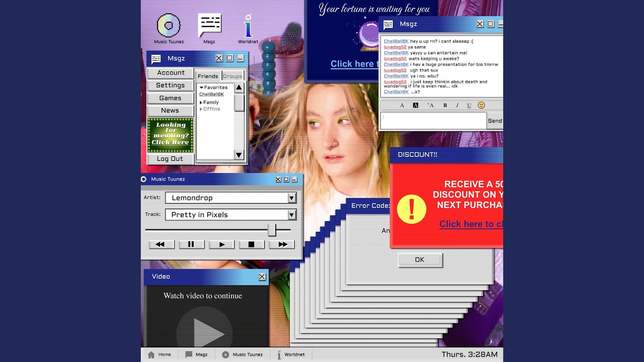Image resolution: width=644 pixels, height=362 pixels.
Task: Click the Log Out button
Action: tap(171, 159)
